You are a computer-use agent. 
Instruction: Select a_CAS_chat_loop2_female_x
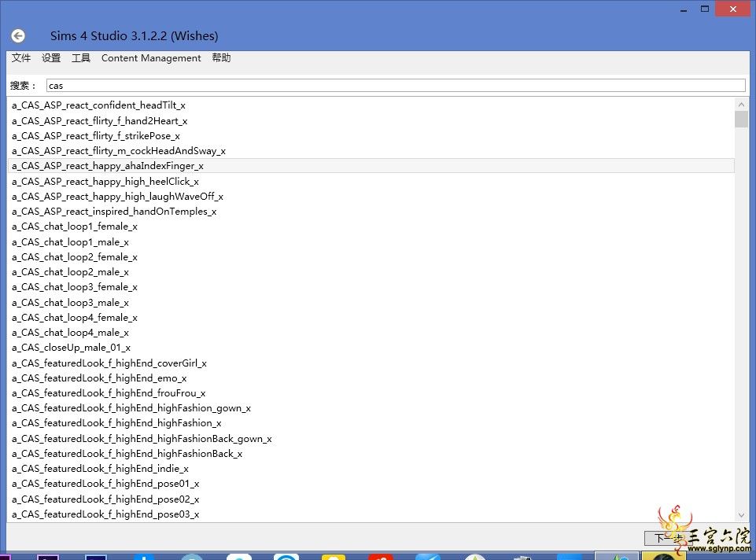[x=371, y=257]
